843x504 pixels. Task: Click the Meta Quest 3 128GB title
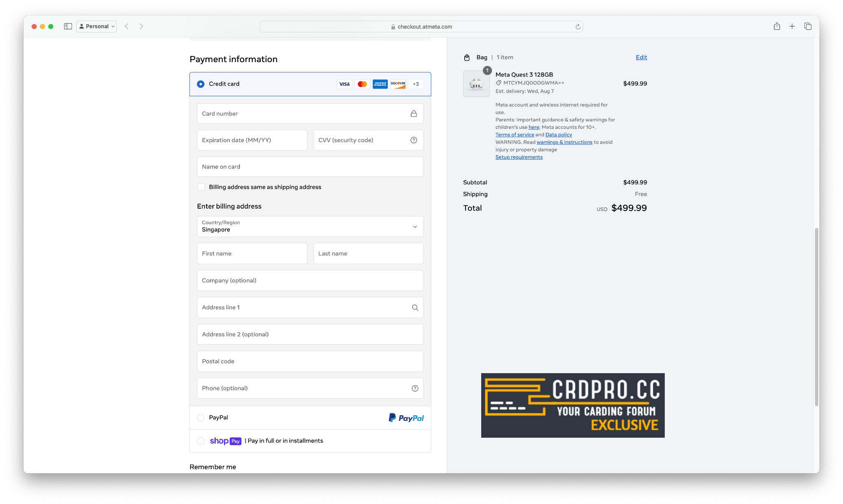[x=524, y=74]
